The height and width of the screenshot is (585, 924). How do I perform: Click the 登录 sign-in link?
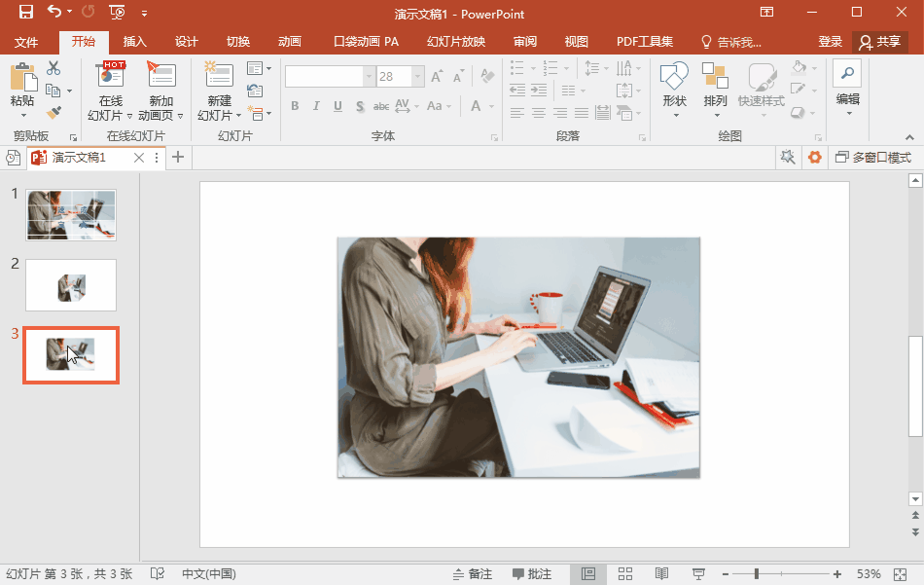coord(830,42)
